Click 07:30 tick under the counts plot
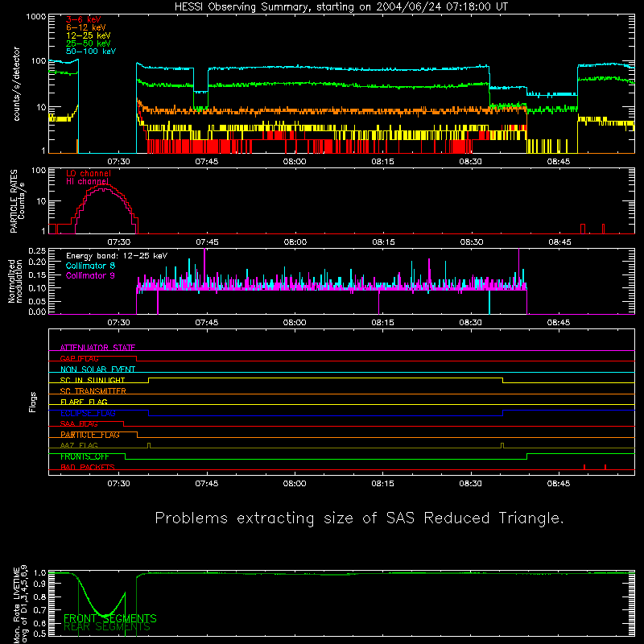Viewport: 644px width, 644px height. tap(118, 162)
